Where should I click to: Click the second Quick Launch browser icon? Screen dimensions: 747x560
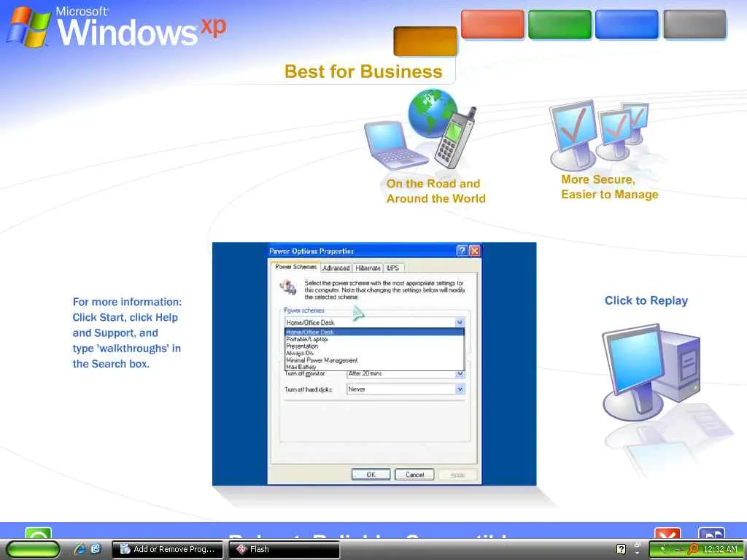pos(96,549)
